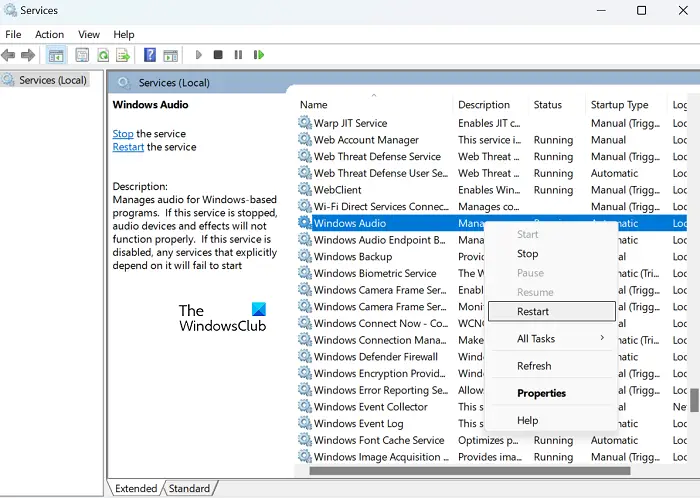Click gear icon of Web Account Manager
This screenshot has height=498, width=700.
pyautogui.click(x=305, y=139)
